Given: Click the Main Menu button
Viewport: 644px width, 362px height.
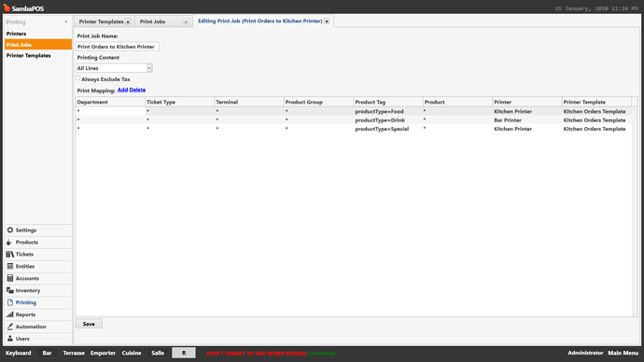Looking at the screenshot, I should coord(623,353).
